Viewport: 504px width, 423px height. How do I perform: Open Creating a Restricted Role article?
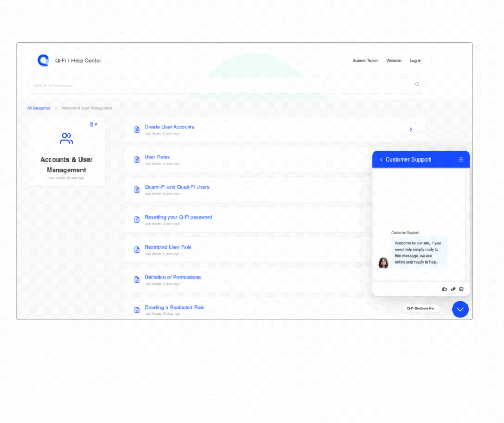click(175, 308)
